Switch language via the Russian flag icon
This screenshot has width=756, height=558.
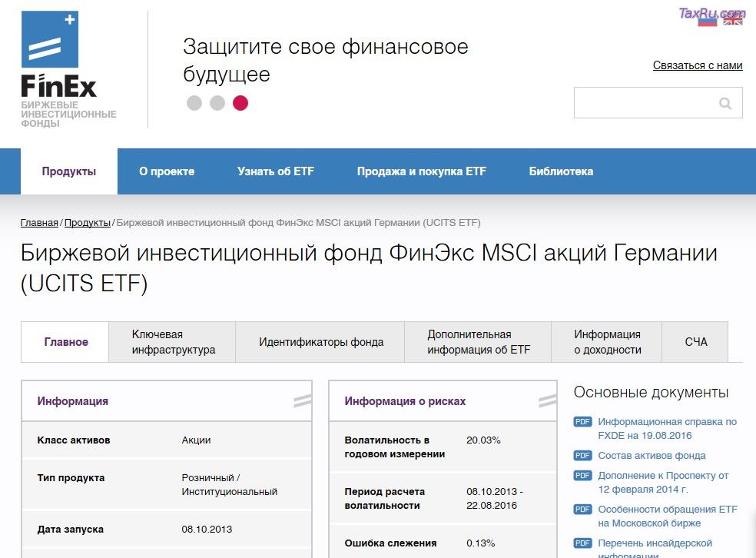pos(706,21)
